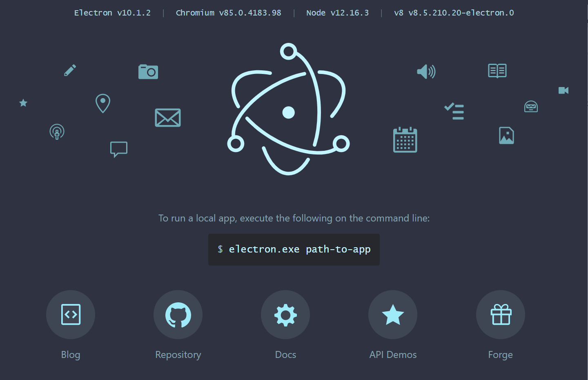Click the speaker audio icon
588x380 pixels.
click(x=426, y=72)
